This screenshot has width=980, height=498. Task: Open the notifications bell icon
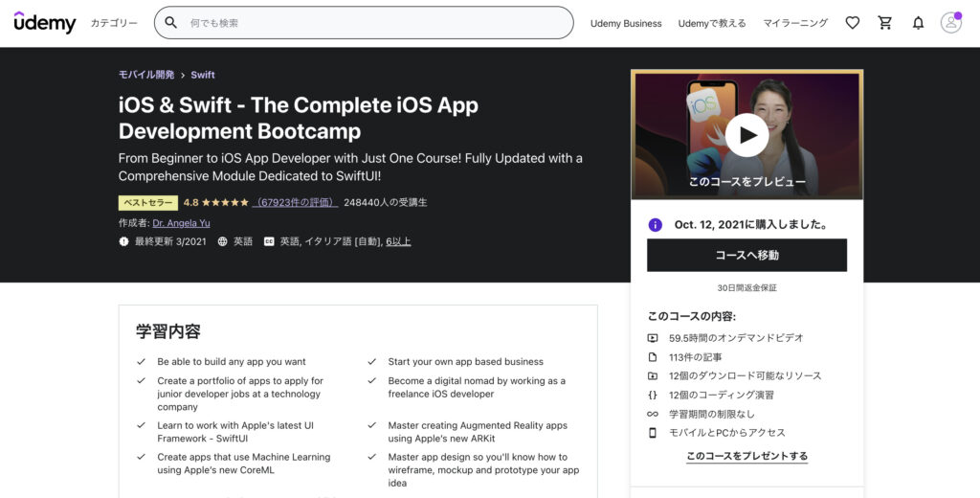(x=918, y=23)
